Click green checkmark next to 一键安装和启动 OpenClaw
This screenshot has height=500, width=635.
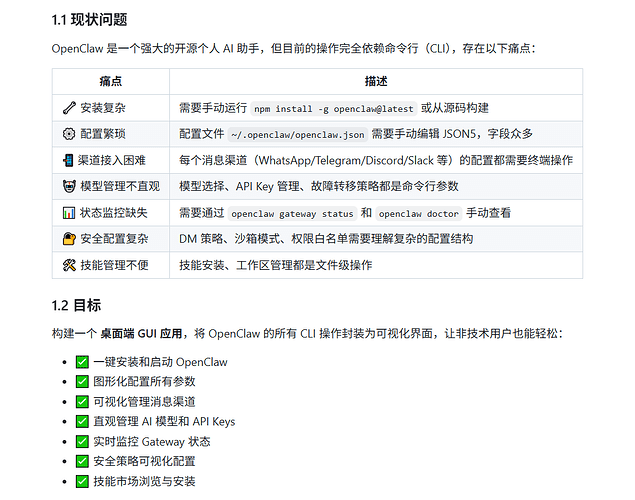point(82,362)
